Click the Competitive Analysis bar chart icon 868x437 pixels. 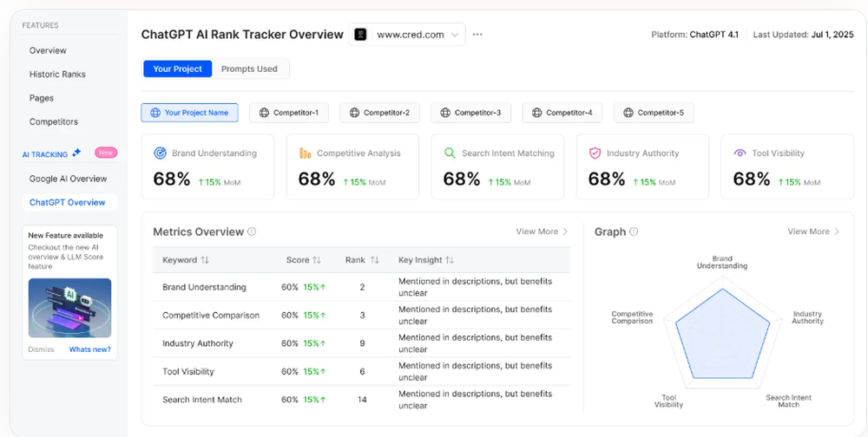click(305, 153)
